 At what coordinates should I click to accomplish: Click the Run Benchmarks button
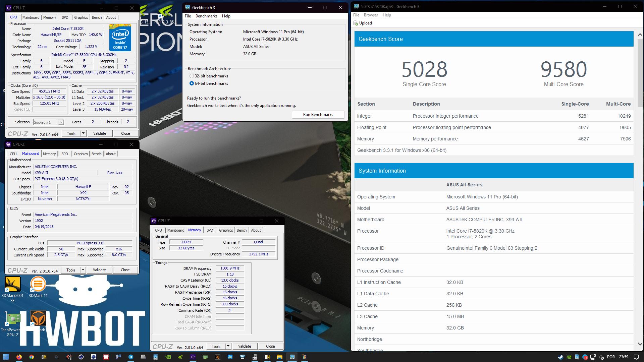click(318, 115)
